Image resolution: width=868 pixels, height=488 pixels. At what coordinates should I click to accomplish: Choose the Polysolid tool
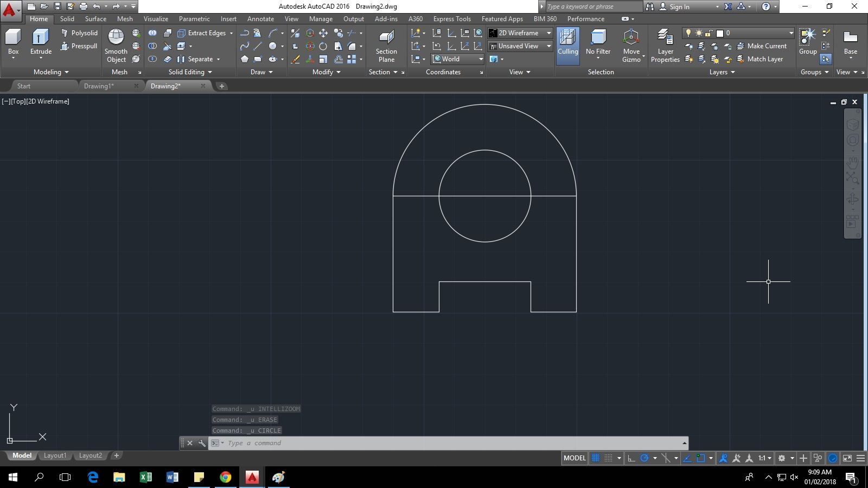[79, 33]
